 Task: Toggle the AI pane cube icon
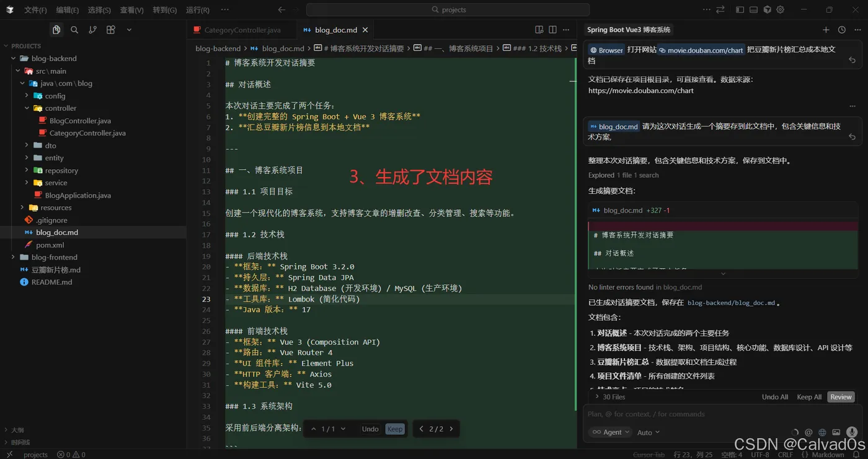click(x=767, y=10)
